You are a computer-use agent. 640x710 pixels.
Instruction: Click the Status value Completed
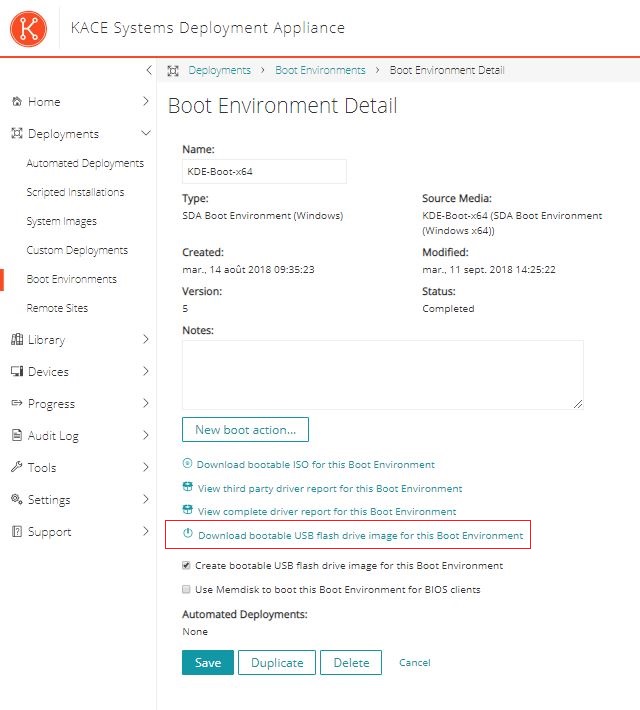[448, 309]
